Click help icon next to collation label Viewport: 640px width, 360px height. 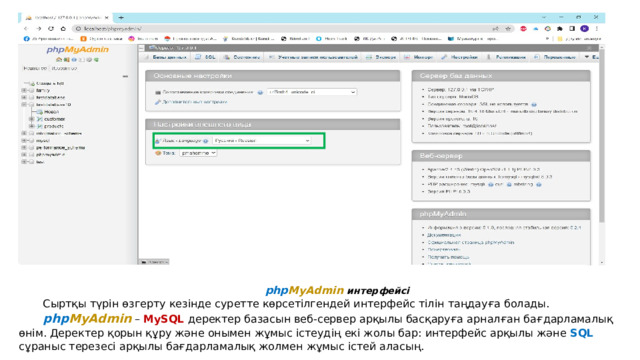click(260, 92)
